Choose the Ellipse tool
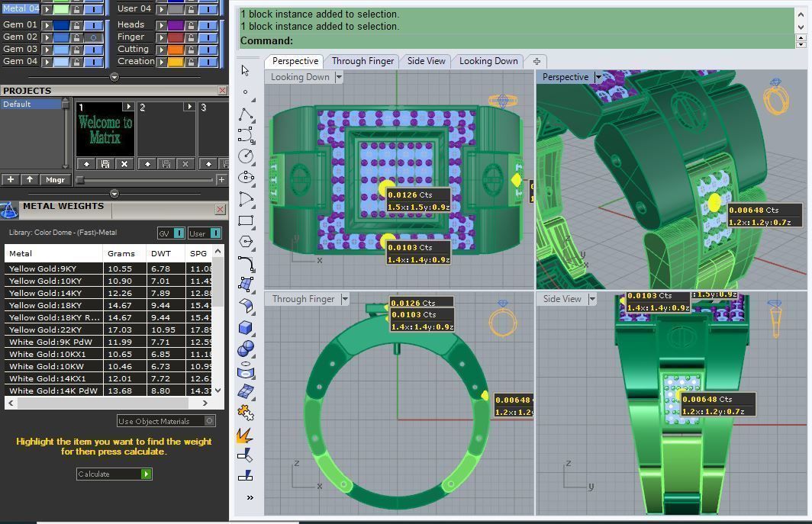Image resolution: width=812 pixels, height=524 pixels. [246, 178]
